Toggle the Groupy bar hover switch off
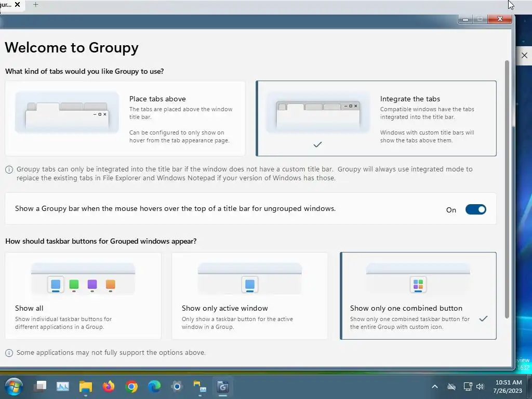The image size is (532, 399). point(476,210)
